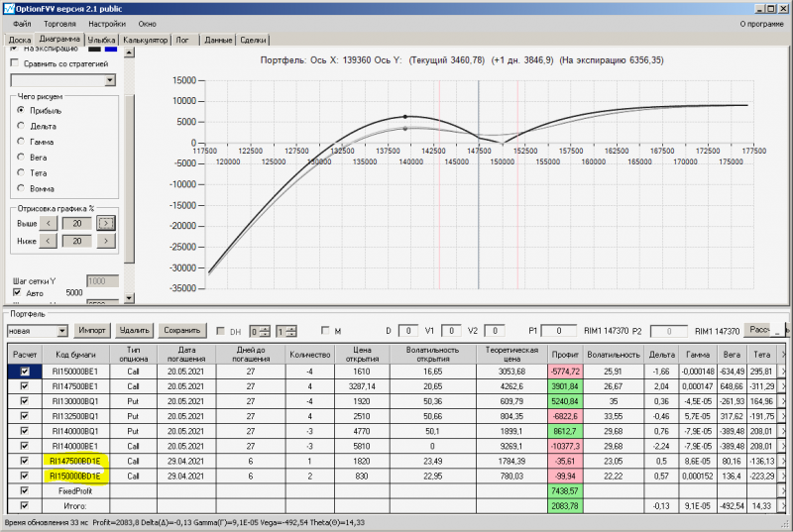Uncheck the RI150000BE1 row calculation checkbox
Image resolution: width=793 pixels, height=532 pixels.
24,372
